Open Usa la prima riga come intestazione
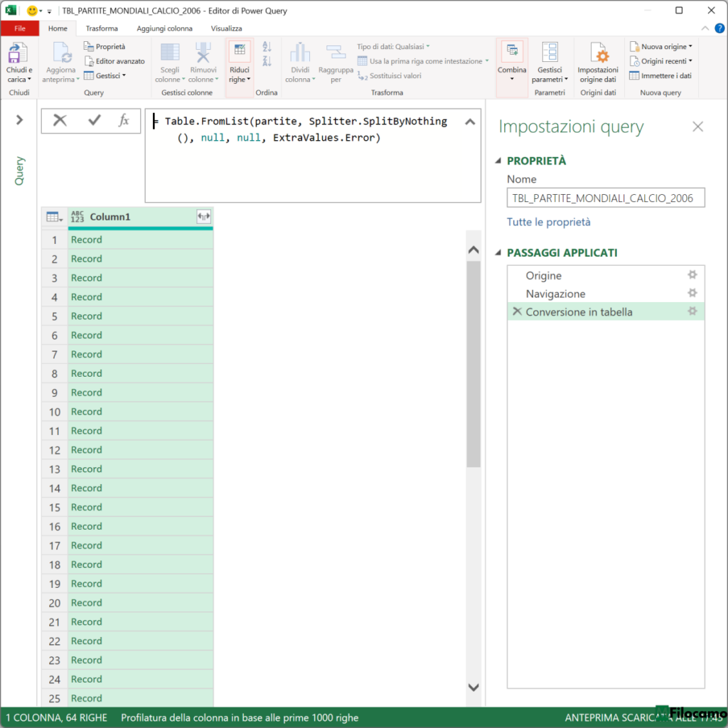Image resolution: width=728 pixels, height=728 pixels. coord(423,61)
